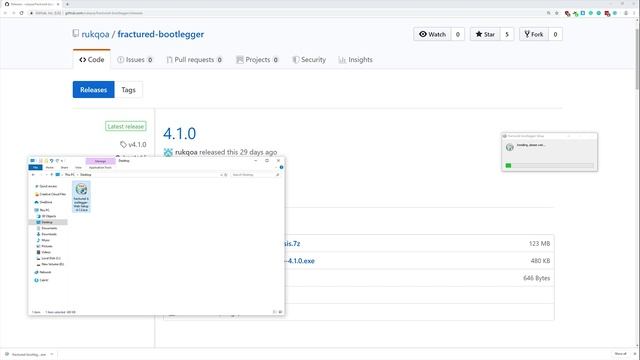The height and width of the screenshot is (360, 640).
Task: Open the 4.1.0 release title
Action: (180, 133)
